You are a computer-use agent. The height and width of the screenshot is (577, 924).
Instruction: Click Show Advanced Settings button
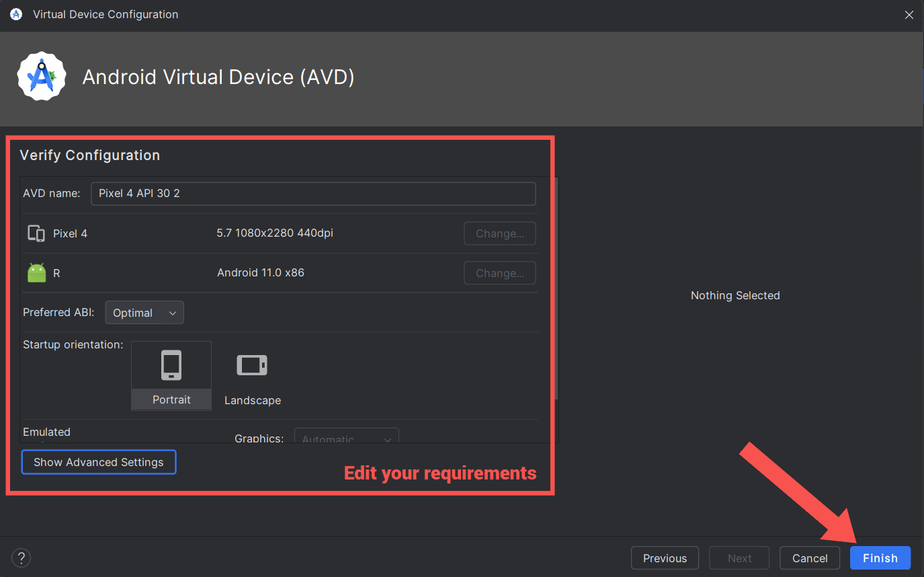(x=99, y=462)
